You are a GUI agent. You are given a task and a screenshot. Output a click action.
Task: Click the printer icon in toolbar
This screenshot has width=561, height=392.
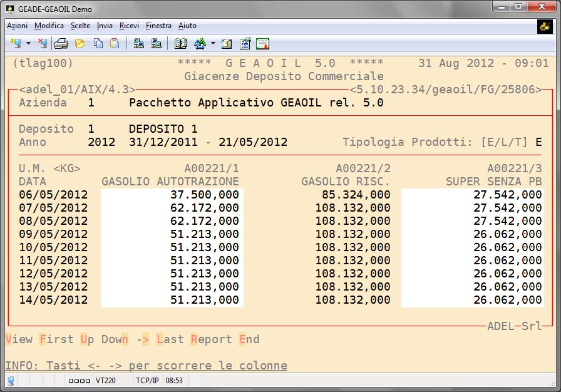61,44
